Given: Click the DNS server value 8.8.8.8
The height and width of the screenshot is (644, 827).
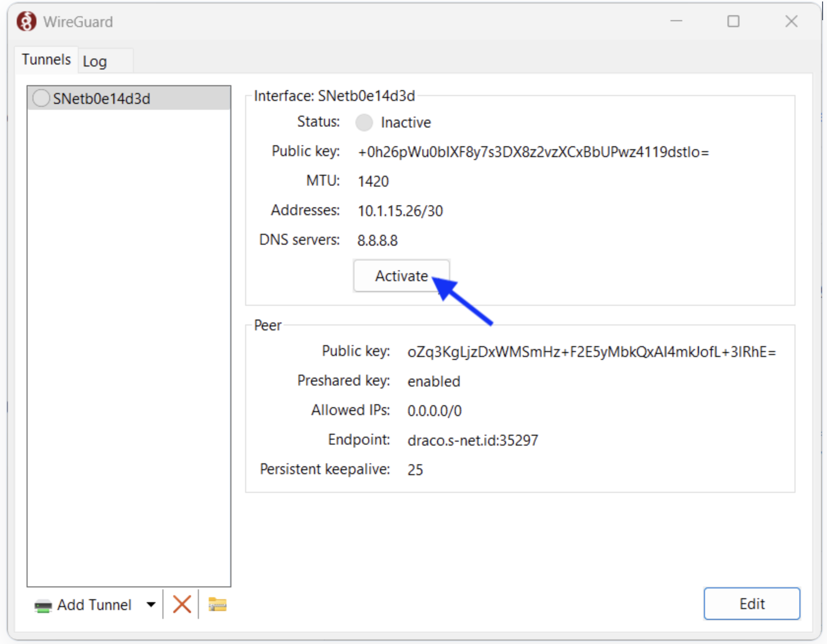Looking at the screenshot, I should coord(377,240).
